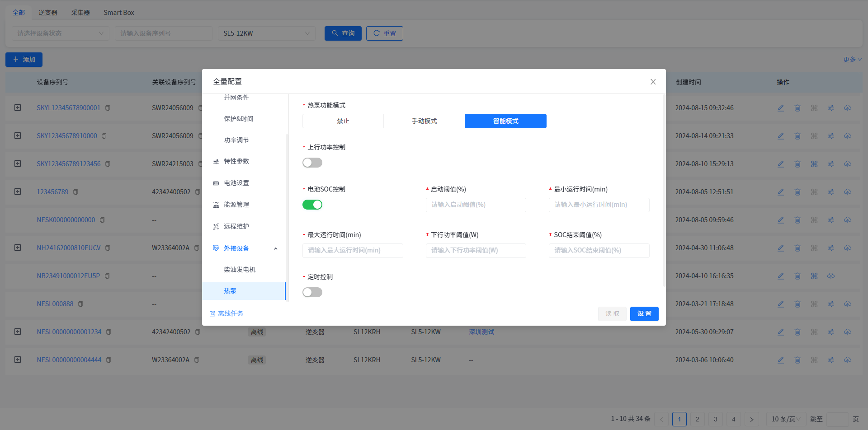Select 柴油发电机 in the sidebar
Screen dimensions: 868x430
pos(240,270)
